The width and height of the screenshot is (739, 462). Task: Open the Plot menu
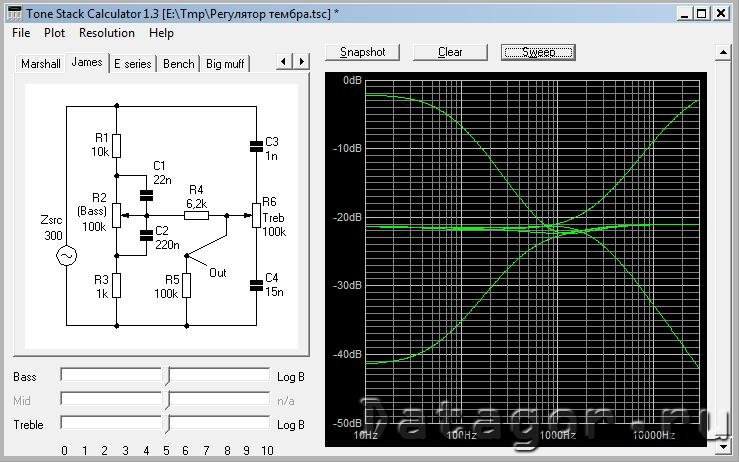(x=54, y=33)
